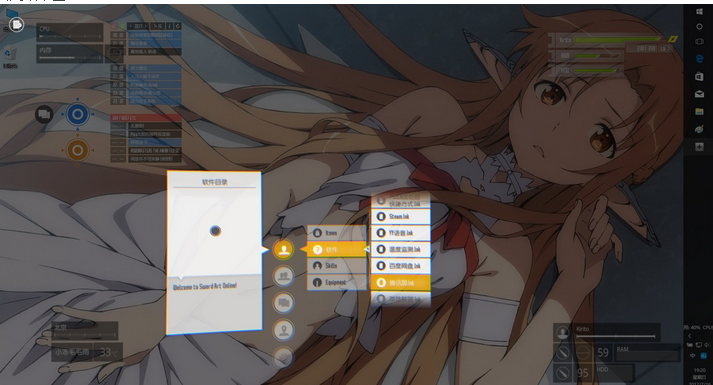
Task: Click the taskbar icon below File Explorer
Action: 699,130
